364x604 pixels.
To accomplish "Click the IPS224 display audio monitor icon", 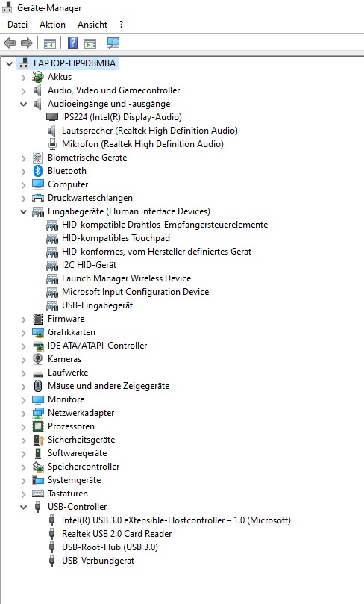I will (52, 117).
